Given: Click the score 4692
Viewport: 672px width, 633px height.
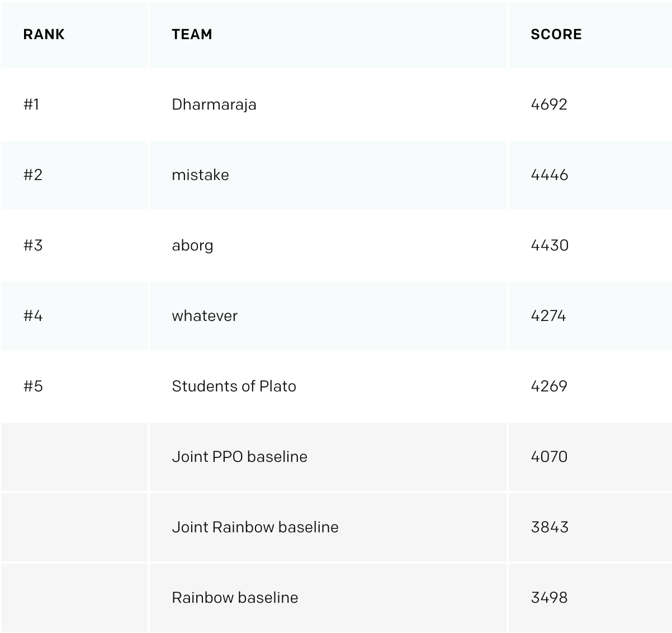Looking at the screenshot, I should click(548, 105).
